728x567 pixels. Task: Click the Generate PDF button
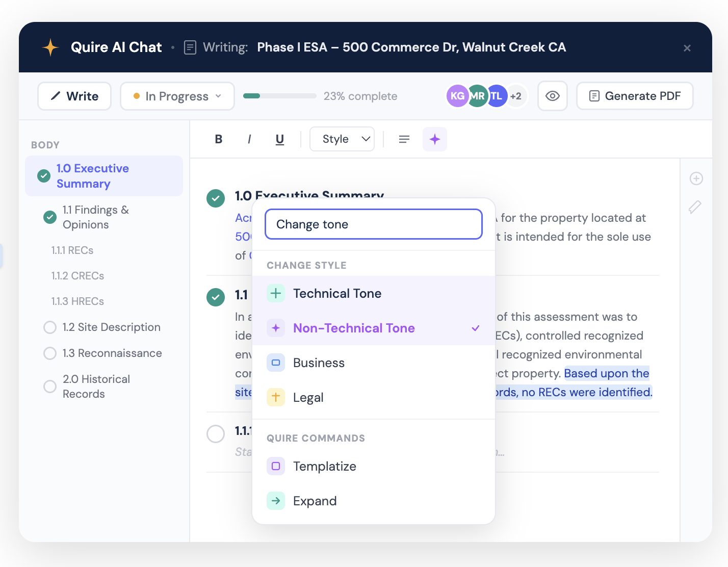635,96
